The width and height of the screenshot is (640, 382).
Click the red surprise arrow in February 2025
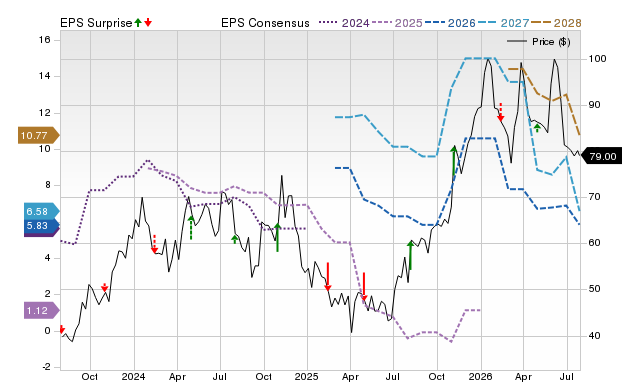(328, 277)
